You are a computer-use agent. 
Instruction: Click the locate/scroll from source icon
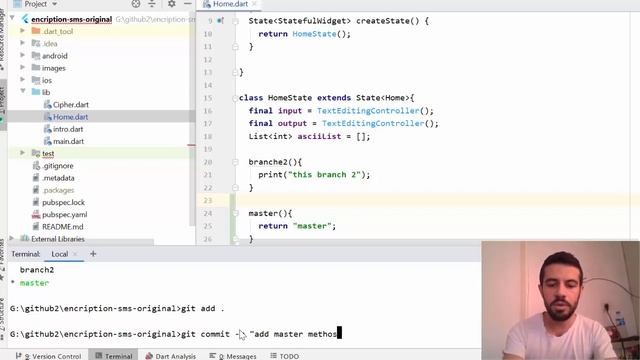pyautogui.click(x=136, y=4)
